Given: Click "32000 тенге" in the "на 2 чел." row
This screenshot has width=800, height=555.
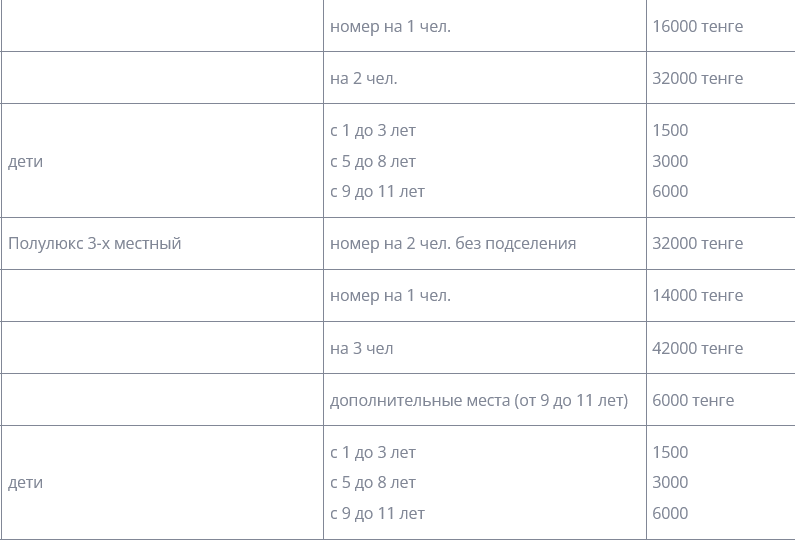Looking at the screenshot, I should pos(697,78).
